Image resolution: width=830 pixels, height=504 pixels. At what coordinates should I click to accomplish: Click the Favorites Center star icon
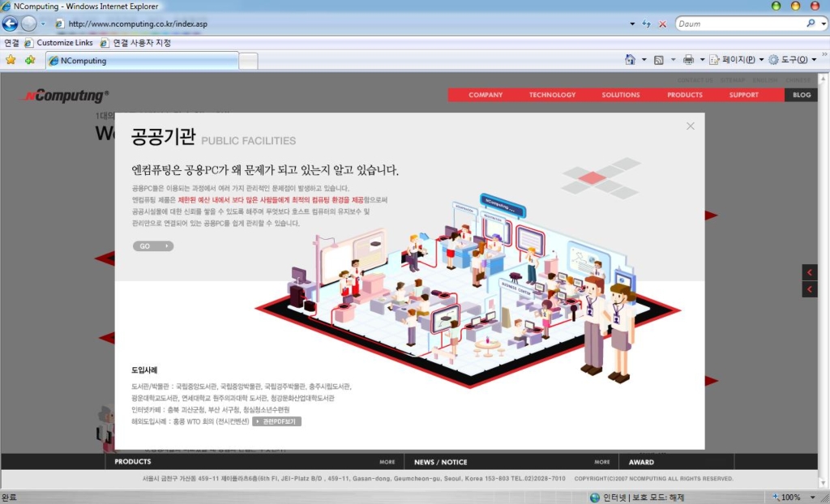point(11,60)
